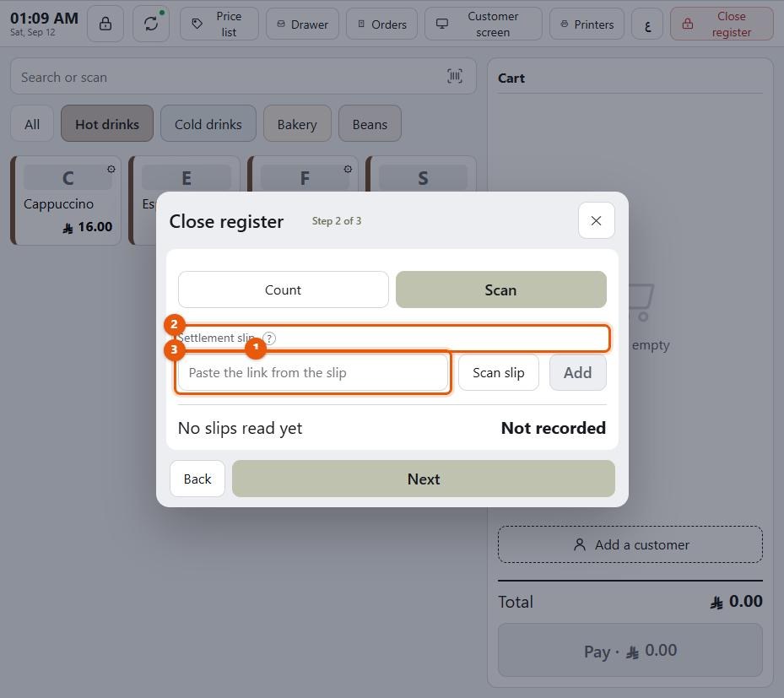Viewport: 784px width, 698px height.
Task: Select the Hot drinks category
Action: pyautogui.click(x=107, y=124)
